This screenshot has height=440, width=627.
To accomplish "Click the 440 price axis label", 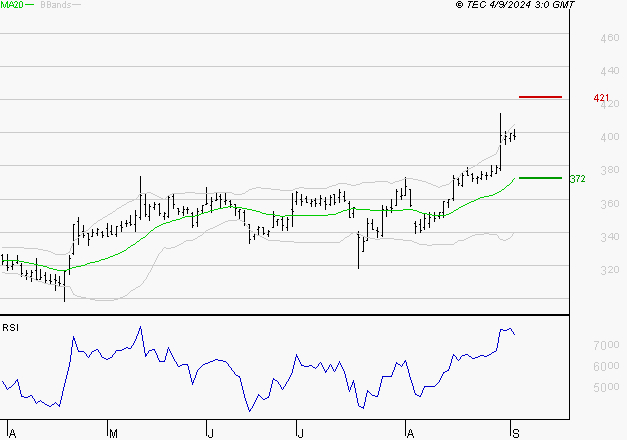I will coord(609,71).
